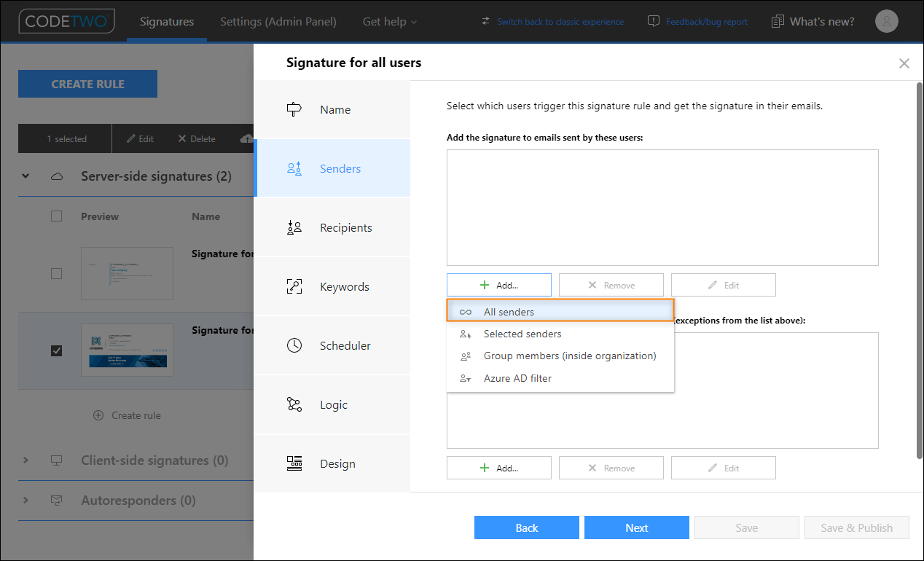Image resolution: width=924 pixels, height=561 pixels.
Task: Click the pencil Edit icon in the selection toolbar
Action: (131, 138)
